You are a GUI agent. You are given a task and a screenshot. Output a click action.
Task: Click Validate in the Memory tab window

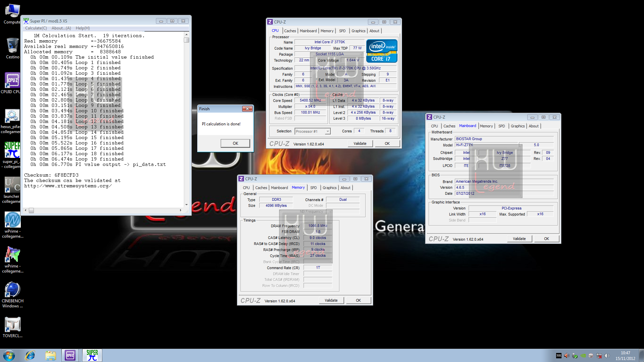tap(331, 300)
